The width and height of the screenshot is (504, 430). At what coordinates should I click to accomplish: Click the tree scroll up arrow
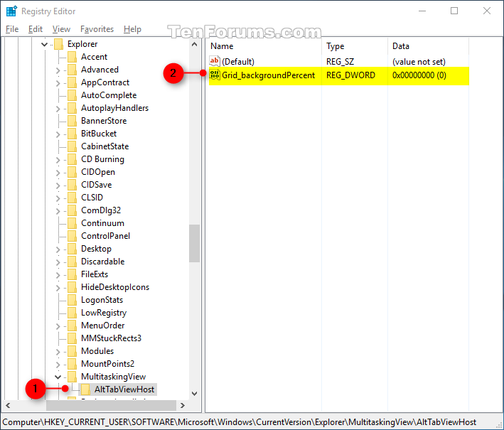click(x=195, y=44)
